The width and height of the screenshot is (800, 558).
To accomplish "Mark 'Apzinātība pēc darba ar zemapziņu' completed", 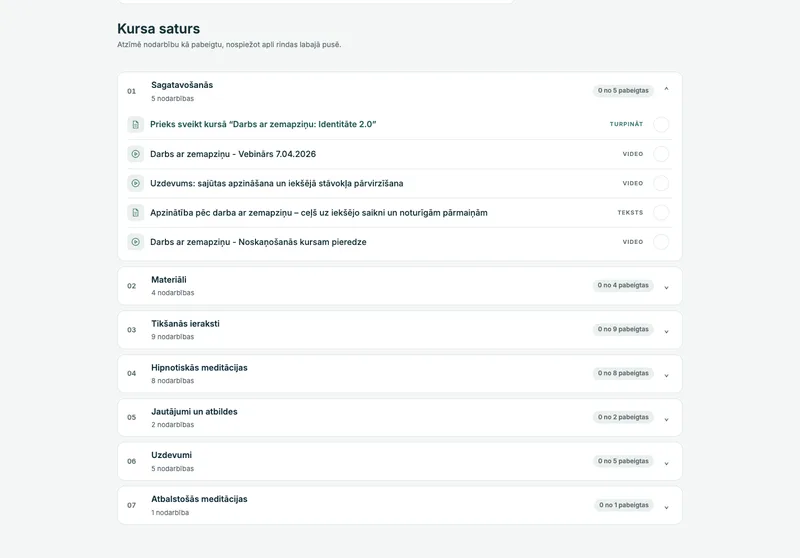I will click(x=661, y=213).
